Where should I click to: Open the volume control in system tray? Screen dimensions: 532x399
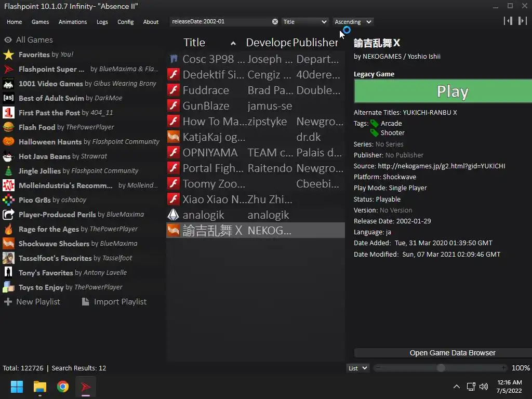coord(484,387)
